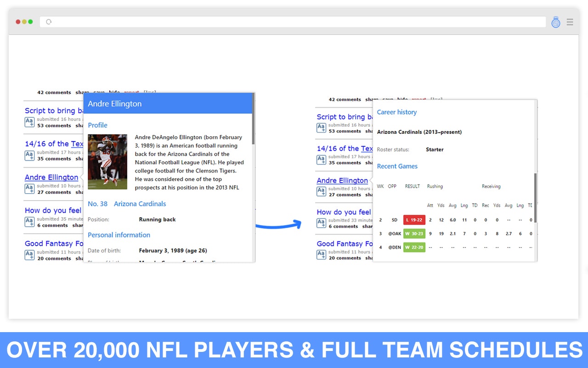The width and height of the screenshot is (588, 368).
Task: Open 'Good Fantasy Fo' post beside Profile popup
Action: [54, 243]
